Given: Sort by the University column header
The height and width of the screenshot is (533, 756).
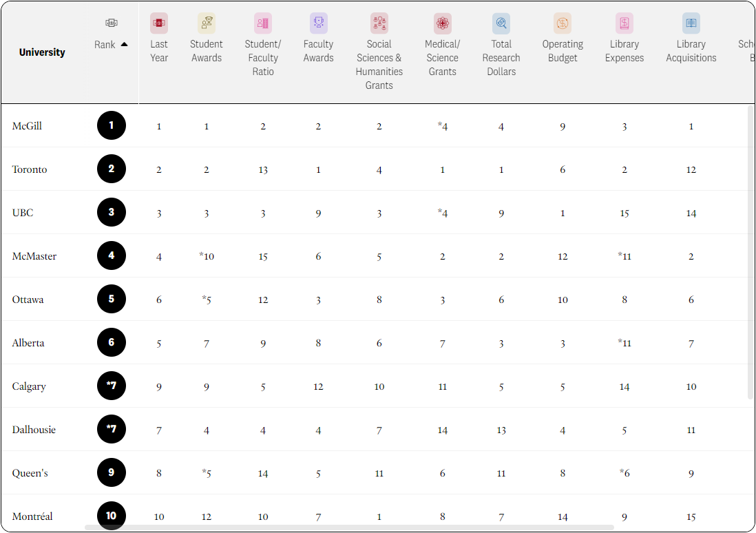Looking at the screenshot, I should pos(42,52).
